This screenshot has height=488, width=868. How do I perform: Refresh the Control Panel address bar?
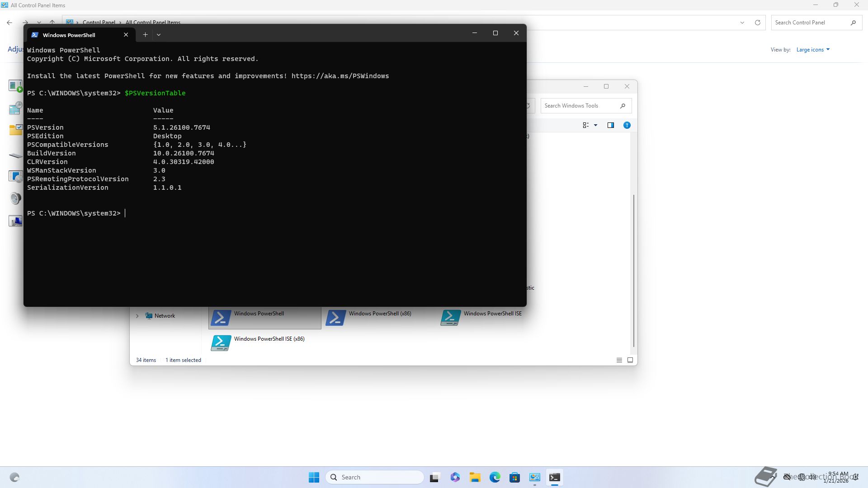coord(758,23)
